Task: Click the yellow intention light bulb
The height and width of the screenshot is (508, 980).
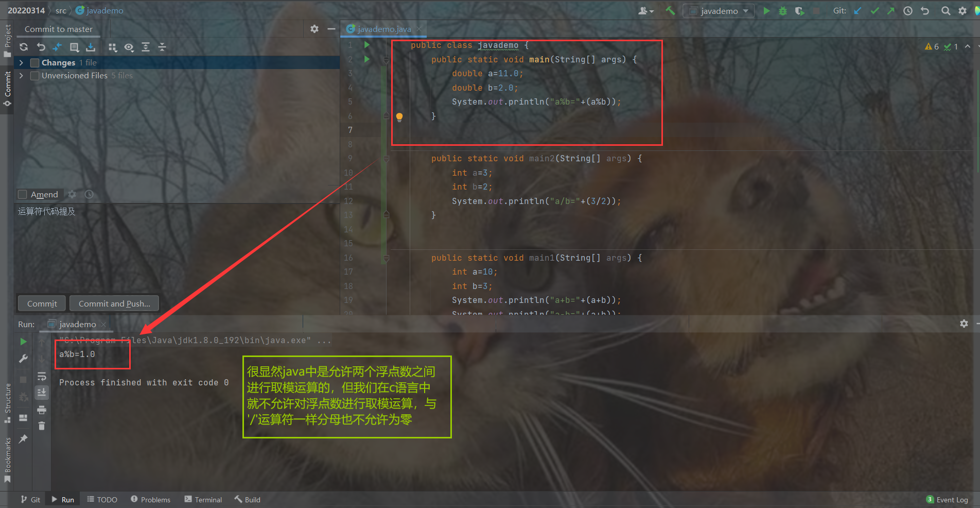Action: coord(399,117)
